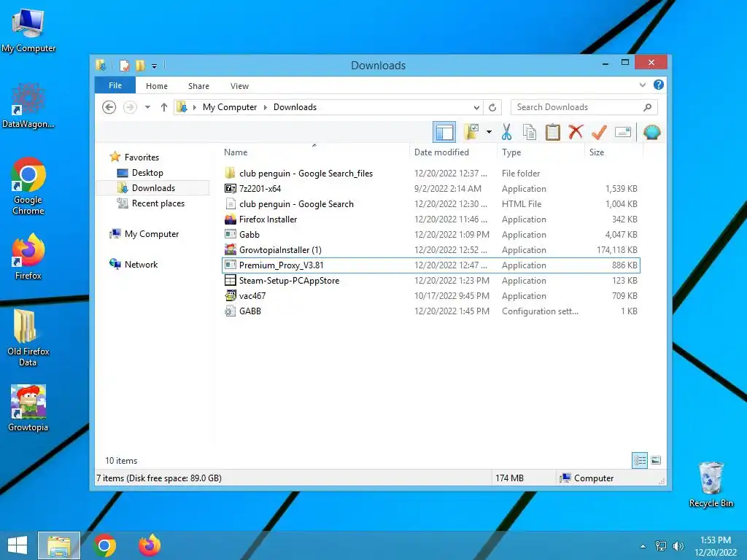Screen dimensions: 747x560
Task: Click the search magnifier icon
Action: point(648,107)
